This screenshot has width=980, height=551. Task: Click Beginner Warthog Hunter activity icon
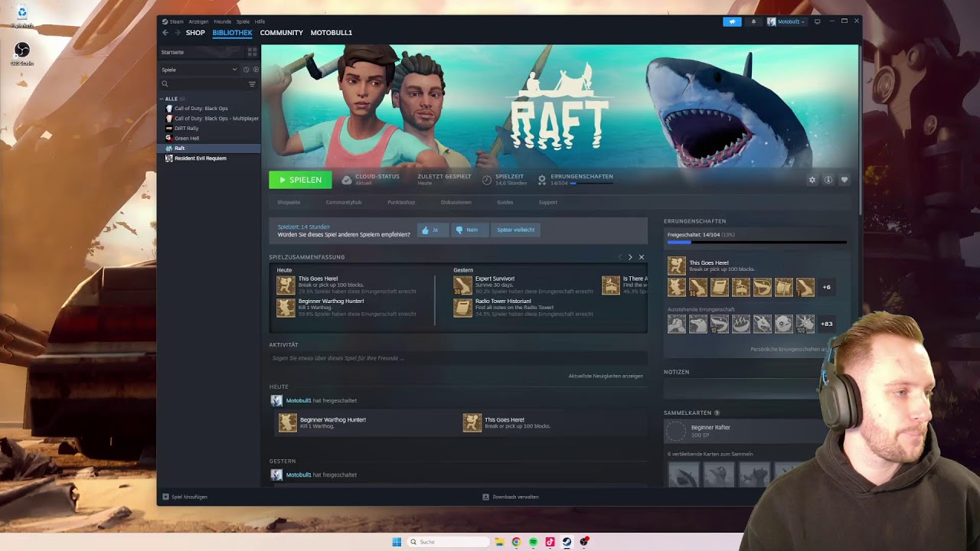click(288, 422)
